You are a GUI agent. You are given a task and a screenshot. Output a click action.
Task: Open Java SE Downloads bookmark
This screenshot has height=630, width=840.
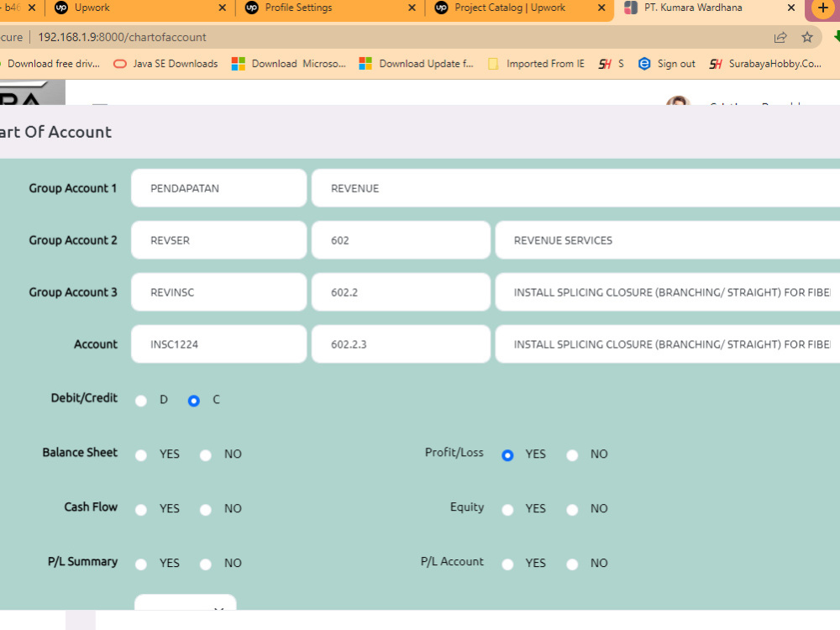tap(165, 64)
